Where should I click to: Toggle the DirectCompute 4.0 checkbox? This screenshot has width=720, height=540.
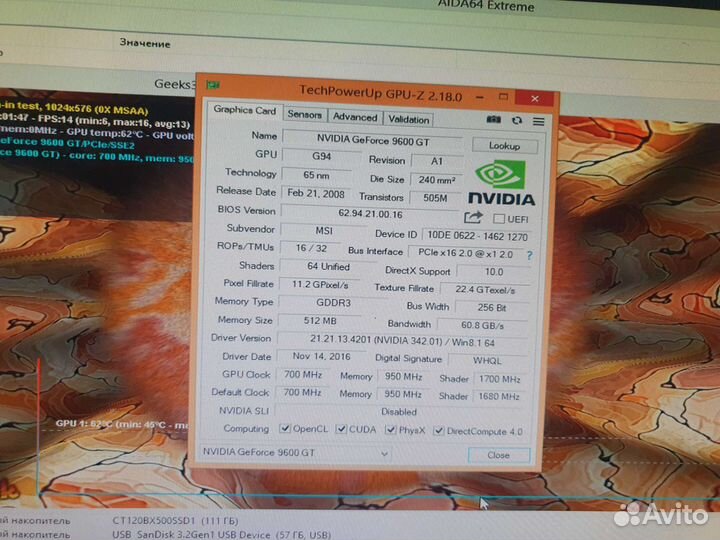439,431
